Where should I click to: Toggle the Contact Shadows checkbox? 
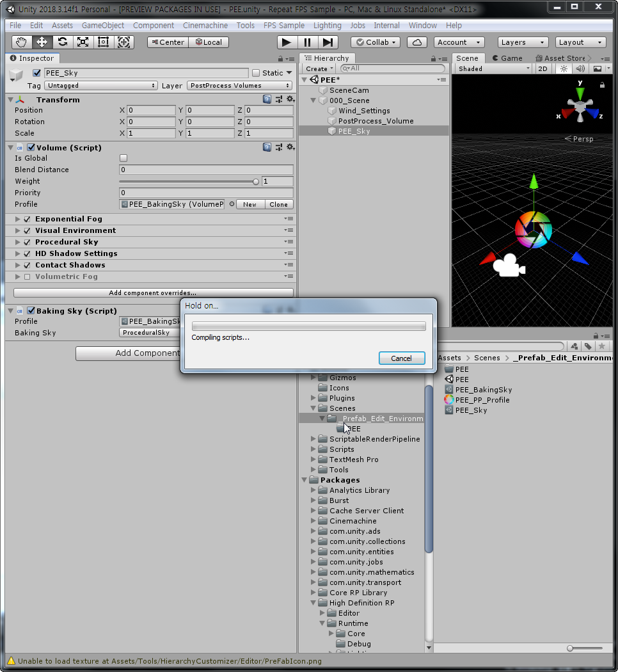pyautogui.click(x=27, y=266)
